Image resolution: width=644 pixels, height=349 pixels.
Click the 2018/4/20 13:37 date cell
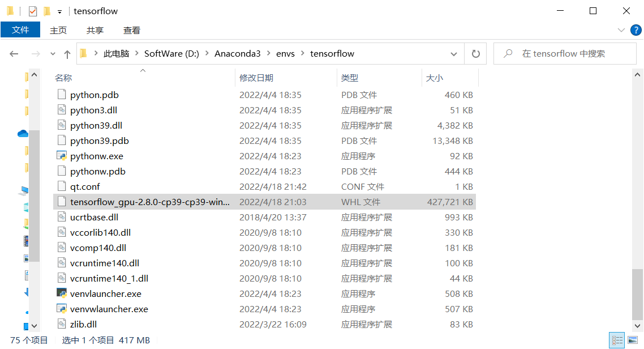coord(273,217)
